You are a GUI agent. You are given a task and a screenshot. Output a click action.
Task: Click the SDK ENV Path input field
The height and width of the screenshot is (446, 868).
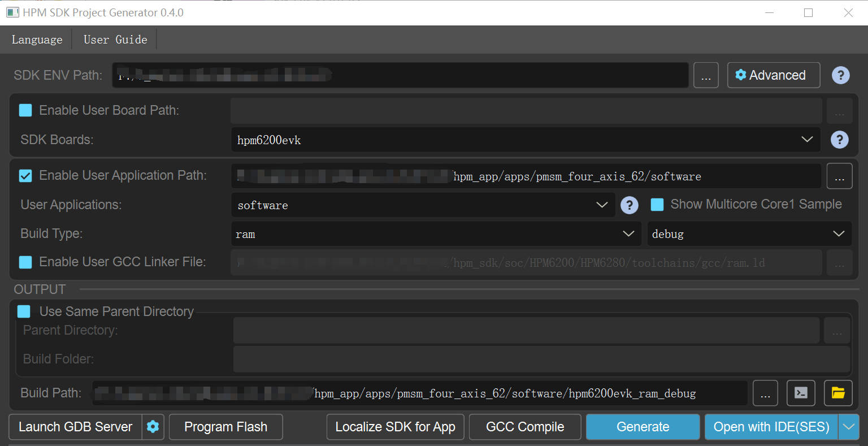click(x=400, y=75)
